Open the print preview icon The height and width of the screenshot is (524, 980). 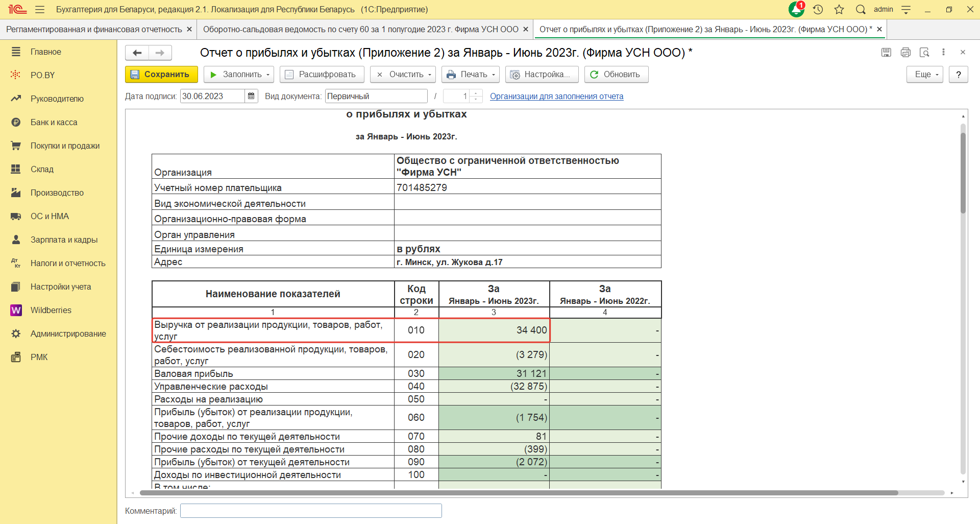pos(924,52)
